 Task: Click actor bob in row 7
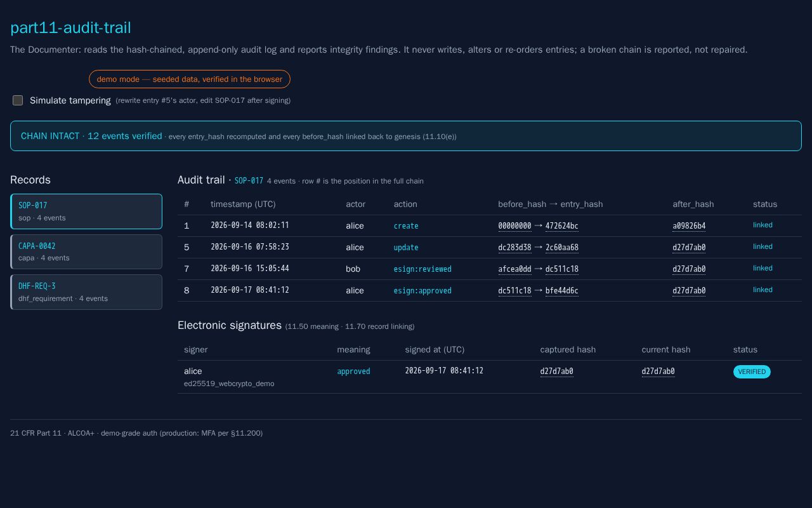tap(353, 269)
